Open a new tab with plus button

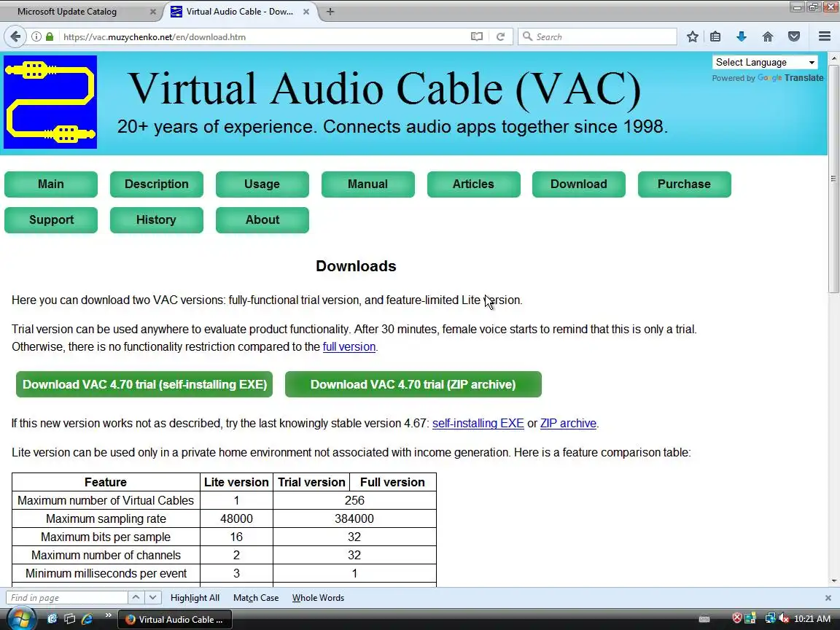pos(330,11)
